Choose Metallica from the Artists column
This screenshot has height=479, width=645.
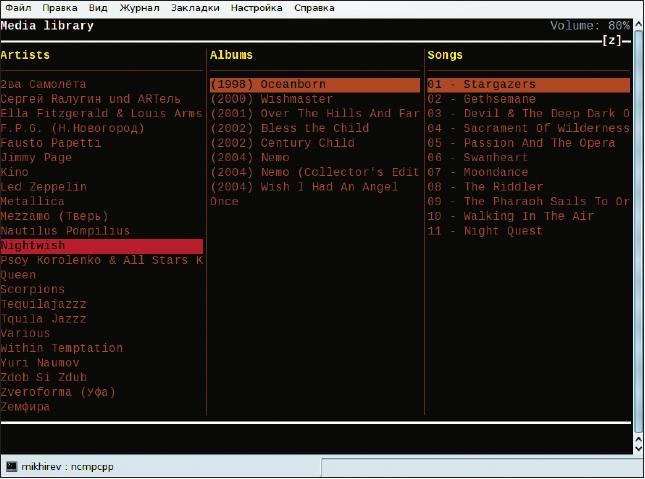pyautogui.click(x=32, y=201)
